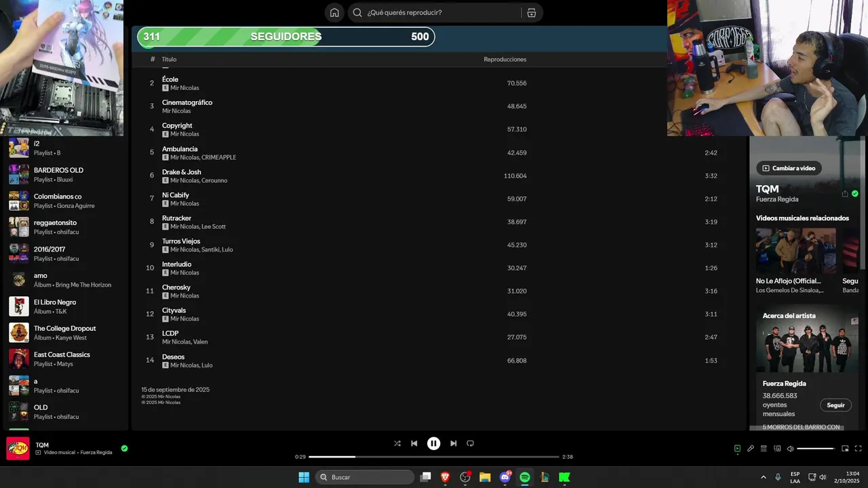
Task: Sort tracks by Título column header
Action: click(169, 60)
